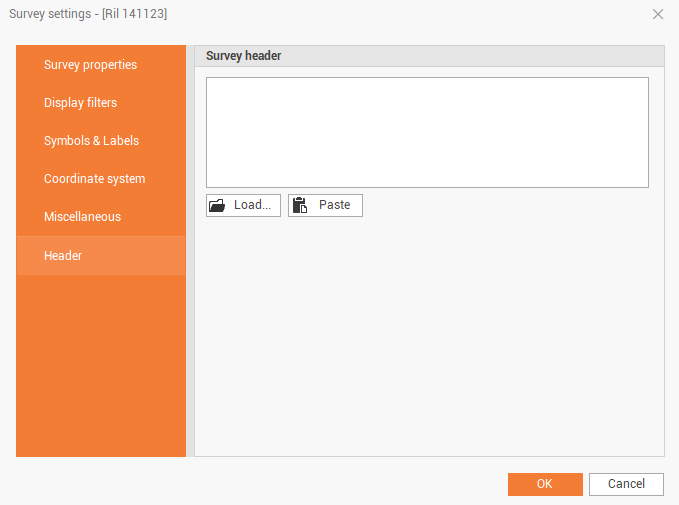The image size is (679, 505).
Task: Dismiss the dialog using Cancel
Action: pos(626,484)
